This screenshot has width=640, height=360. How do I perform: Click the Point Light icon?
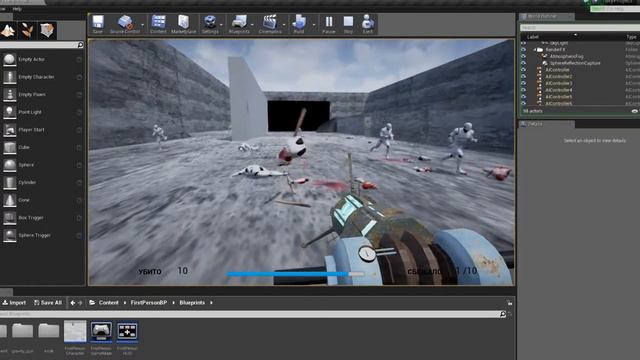[9, 112]
